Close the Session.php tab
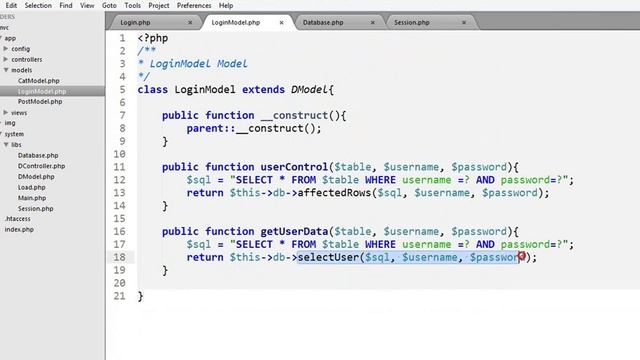Viewport: 640px width, 360px height. 464,23
